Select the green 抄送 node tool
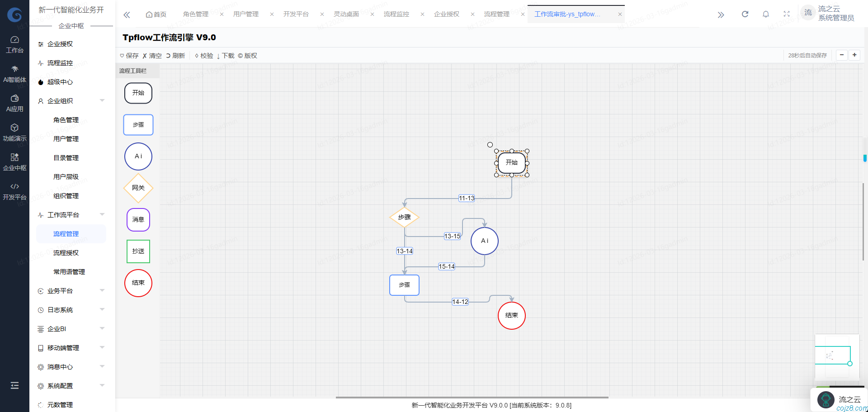This screenshot has height=412, width=868. pos(138,251)
